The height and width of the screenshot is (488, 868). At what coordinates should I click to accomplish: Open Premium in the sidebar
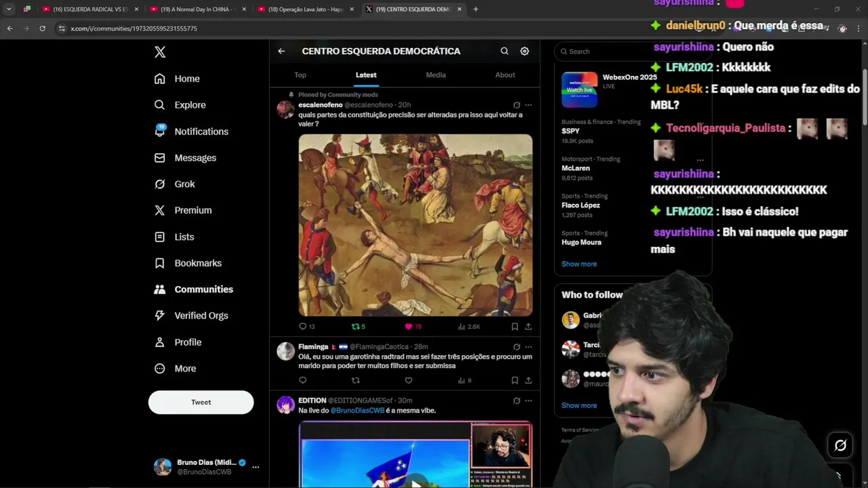pyautogui.click(x=183, y=210)
